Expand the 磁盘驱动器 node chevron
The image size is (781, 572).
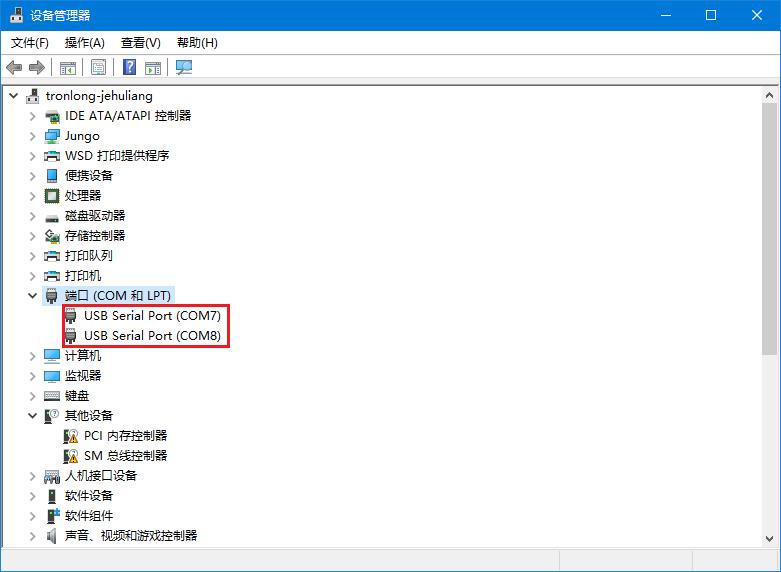pyautogui.click(x=33, y=216)
